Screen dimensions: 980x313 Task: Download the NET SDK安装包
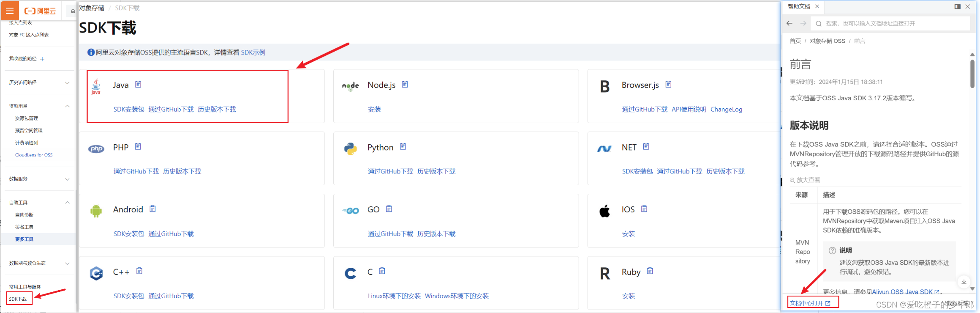coord(637,171)
